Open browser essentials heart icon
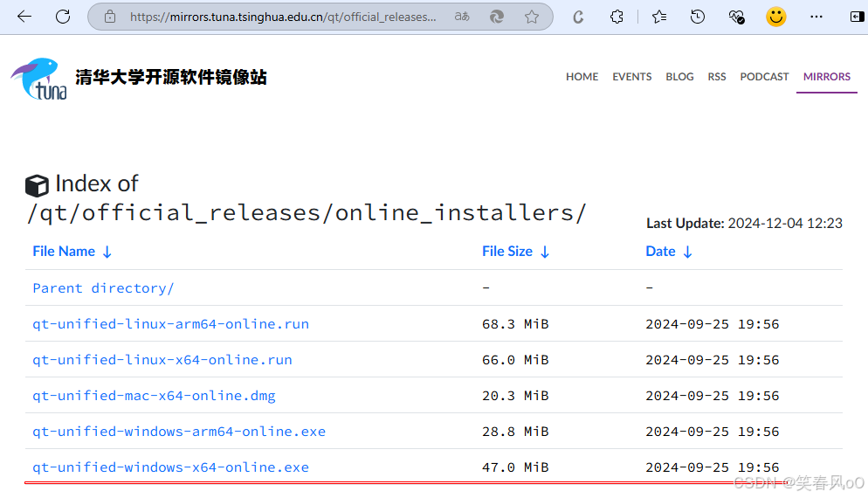868x498 pixels. point(736,17)
